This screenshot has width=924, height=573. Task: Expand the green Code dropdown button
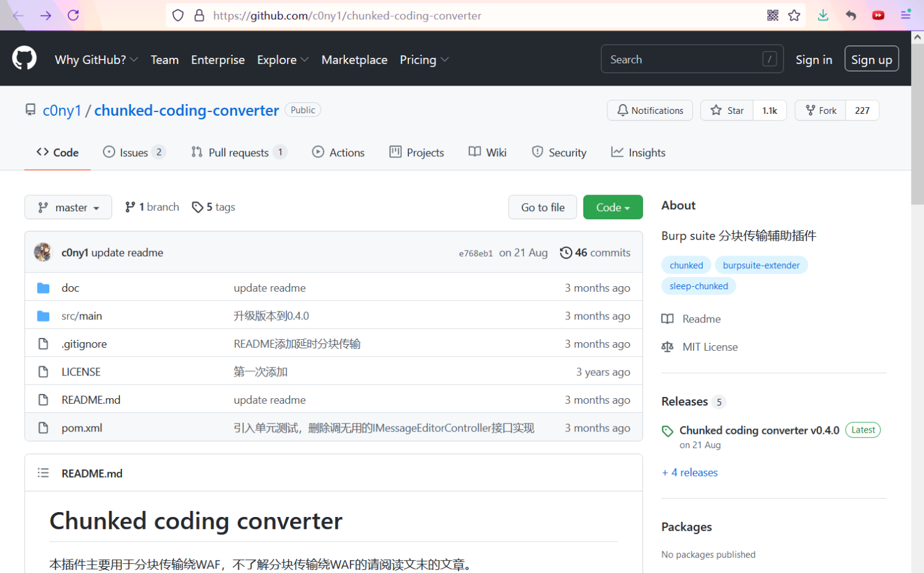coord(613,207)
